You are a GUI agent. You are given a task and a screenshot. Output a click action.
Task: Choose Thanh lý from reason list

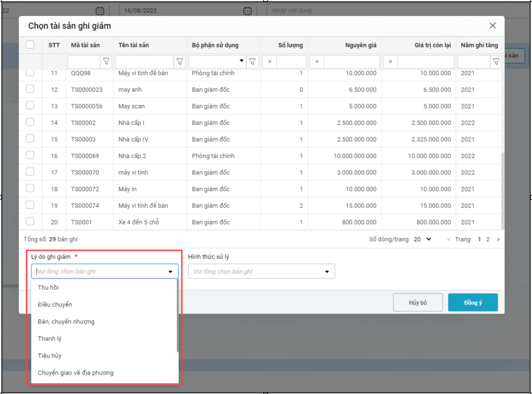pyautogui.click(x=50, y=339)
